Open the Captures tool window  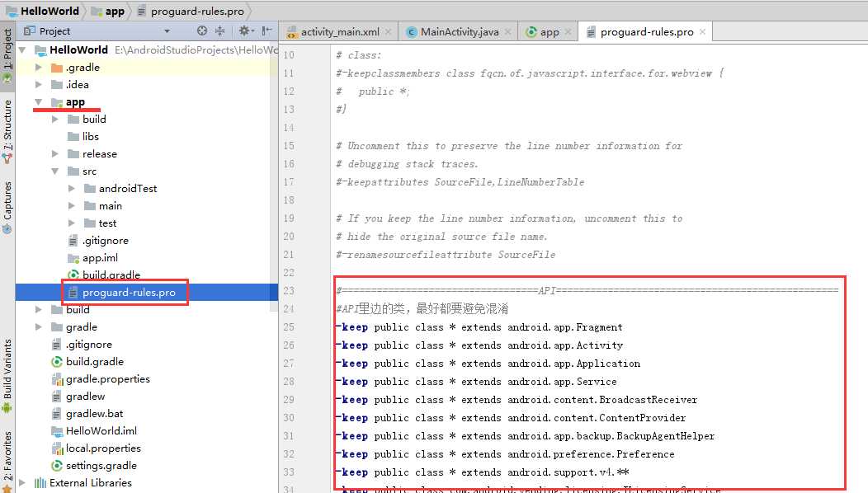(x=7, y=207)
